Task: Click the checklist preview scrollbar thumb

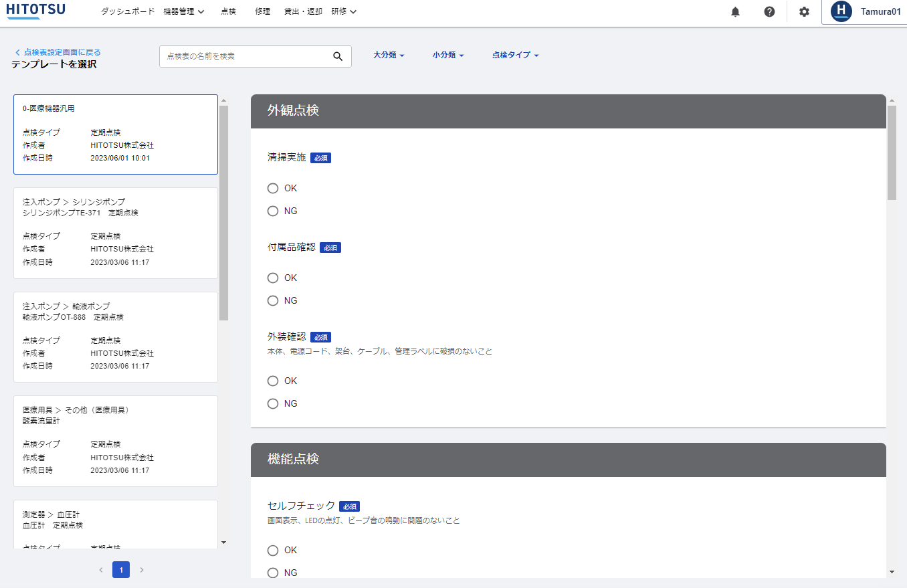Action: click(x=892, y=153)
